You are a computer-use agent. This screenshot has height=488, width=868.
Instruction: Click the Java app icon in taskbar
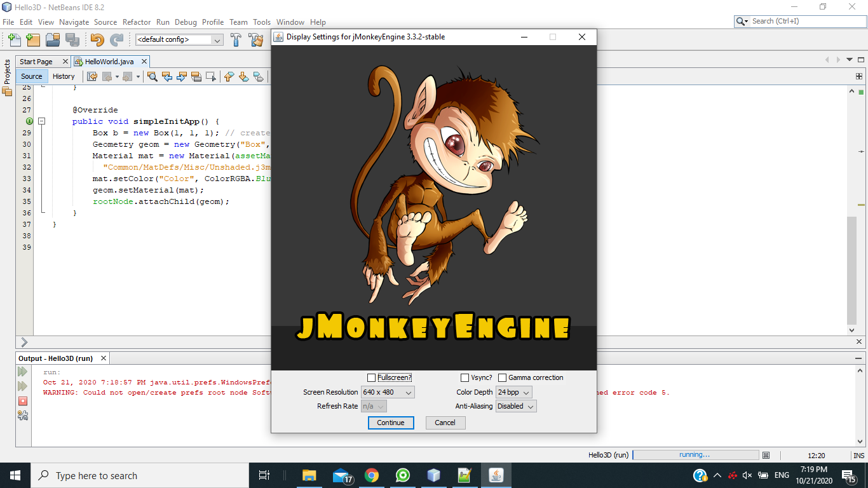click(x=496, y=475)
